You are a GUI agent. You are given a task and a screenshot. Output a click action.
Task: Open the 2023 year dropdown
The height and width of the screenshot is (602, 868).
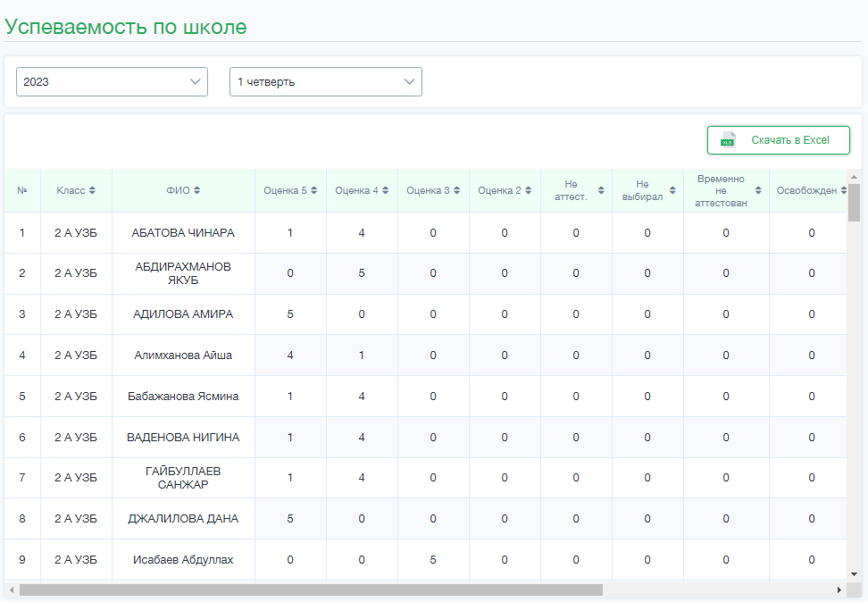[x=112, y=82]
